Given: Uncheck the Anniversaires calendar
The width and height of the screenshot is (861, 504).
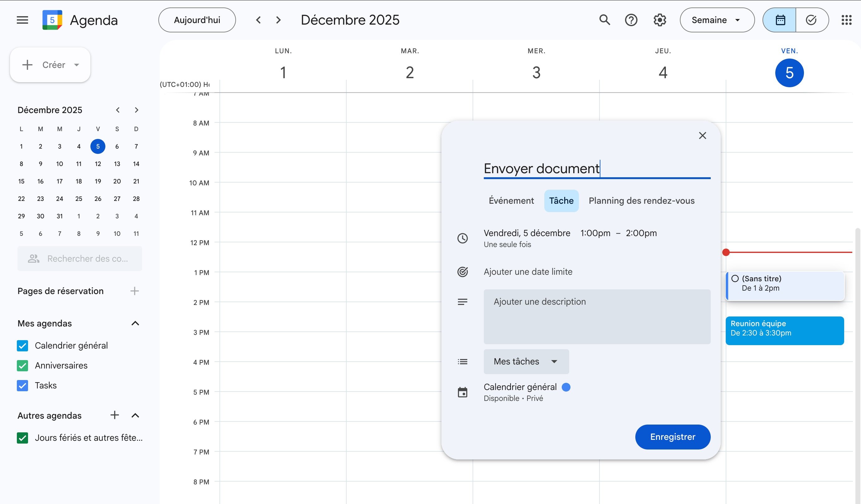Looking at the screenshot, I should click(x=22, y=365).
